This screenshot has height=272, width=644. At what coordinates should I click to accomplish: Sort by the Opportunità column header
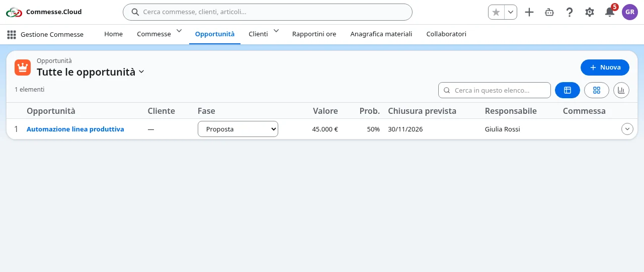[x=51, y=111]
